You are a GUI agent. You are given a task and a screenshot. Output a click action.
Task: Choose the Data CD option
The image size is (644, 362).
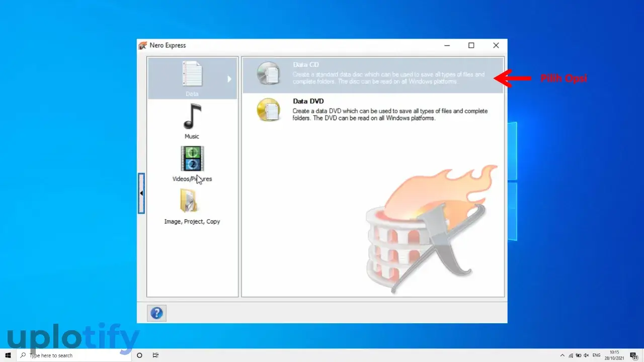373,75
